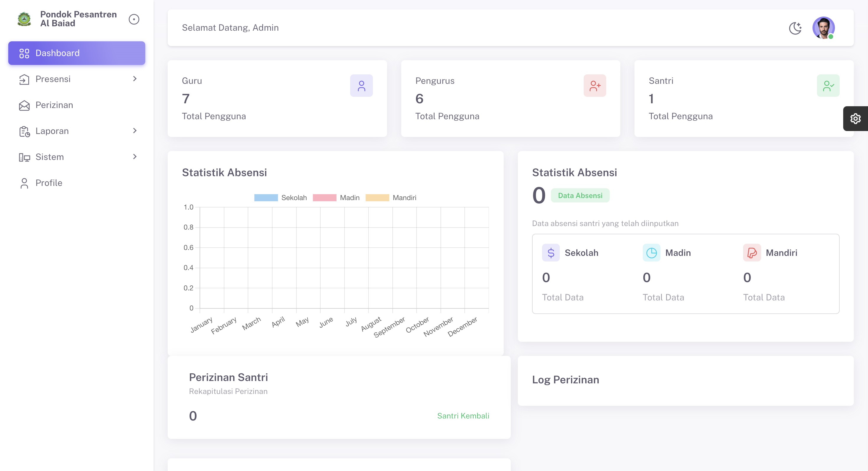
Task: Open the settings gear panel
Action: click(855, 119)
